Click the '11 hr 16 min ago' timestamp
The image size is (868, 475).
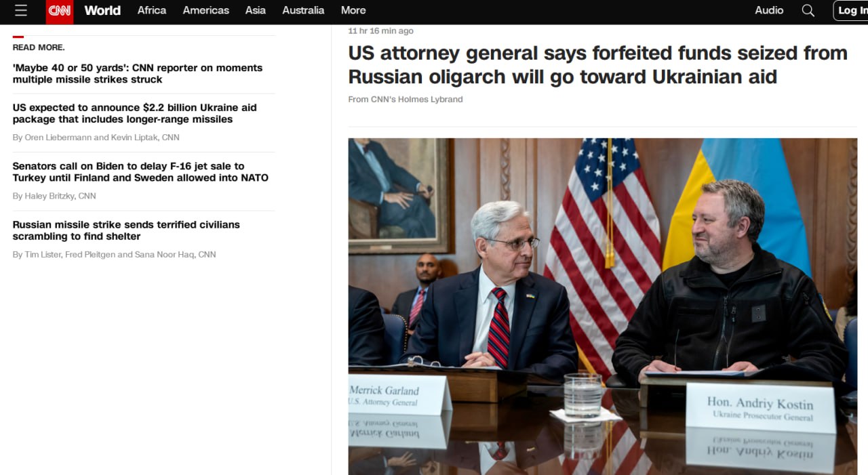click(x=380, y=31)
